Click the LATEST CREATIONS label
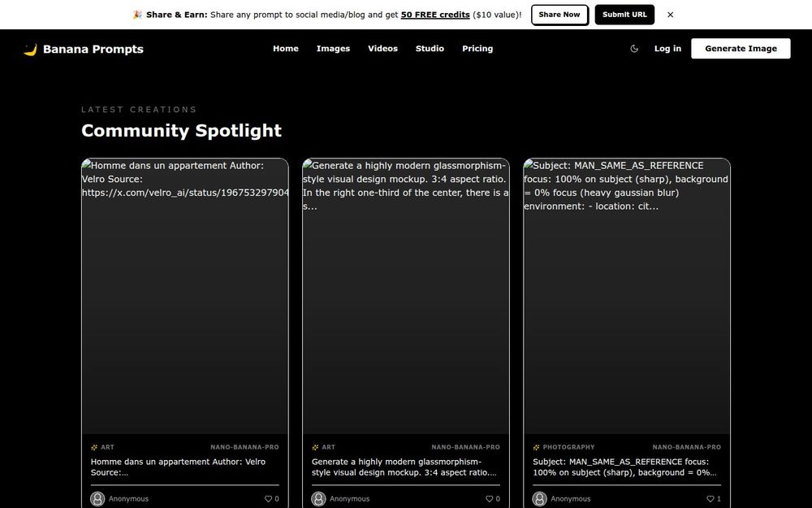812x508 pixels. 139,110
